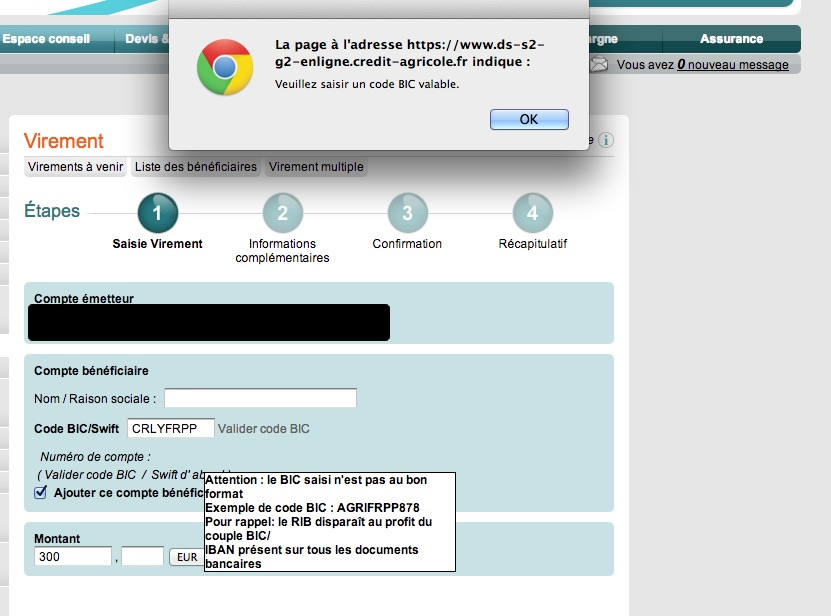Click the Montant field showing 300
The width and height of the screenshot is (831, 616).
72,556
